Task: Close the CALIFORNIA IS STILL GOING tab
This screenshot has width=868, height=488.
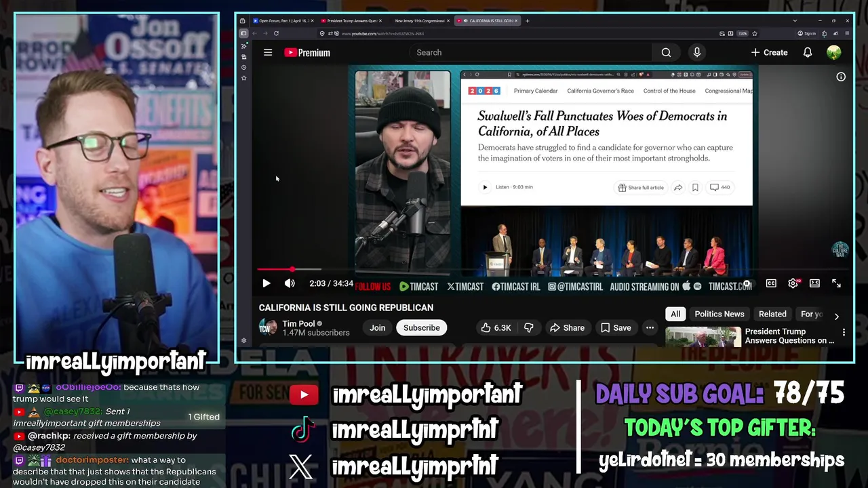Action: [516, 20]
